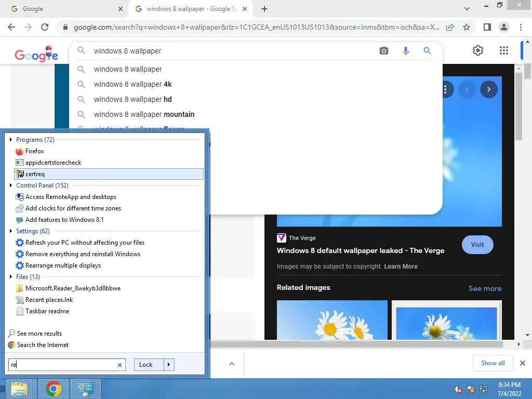Open Learn More copyright link
532x399 pixels.
click(x=401, y=267)
